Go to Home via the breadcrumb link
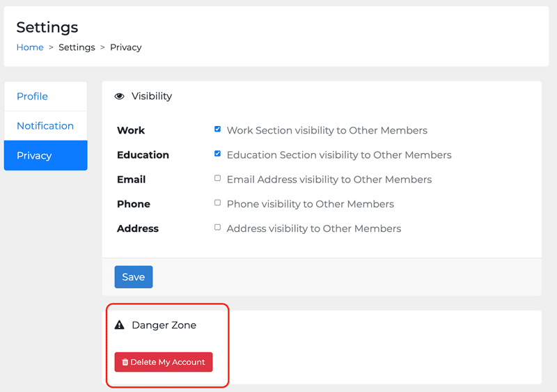 [30, 47]
